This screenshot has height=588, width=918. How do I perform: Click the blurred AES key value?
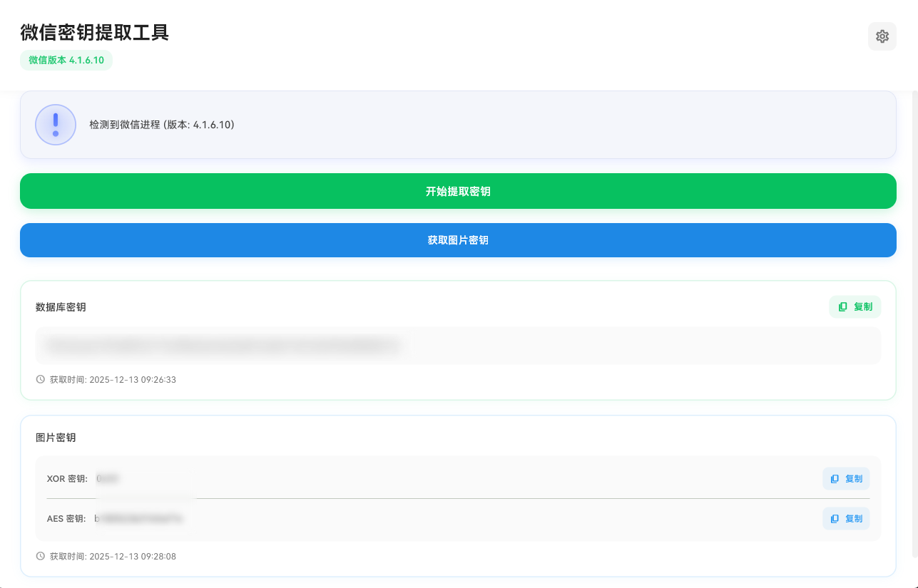point(139,519)
